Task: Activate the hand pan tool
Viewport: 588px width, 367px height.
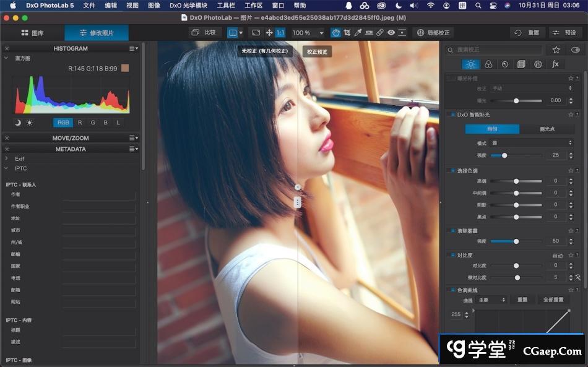Action: 335,33
